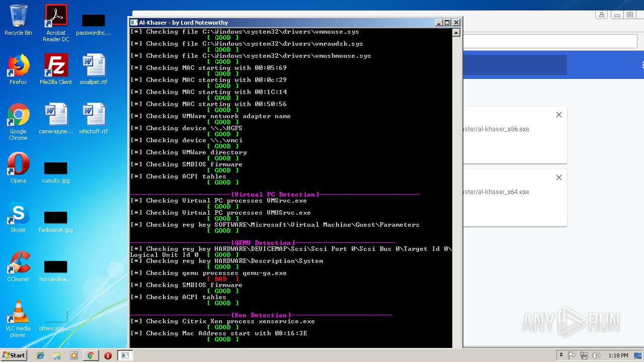The width and height of the screenshot is (644, 362).
Task: Click the vmusbmouse.sys file check line
Action: click(x=251, y=56)
